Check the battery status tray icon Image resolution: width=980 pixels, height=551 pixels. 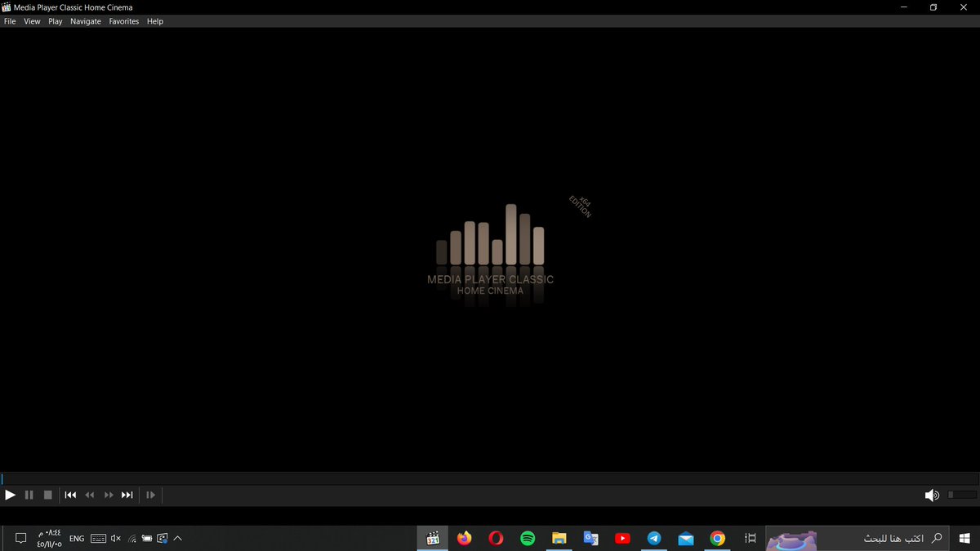point(147,539)
